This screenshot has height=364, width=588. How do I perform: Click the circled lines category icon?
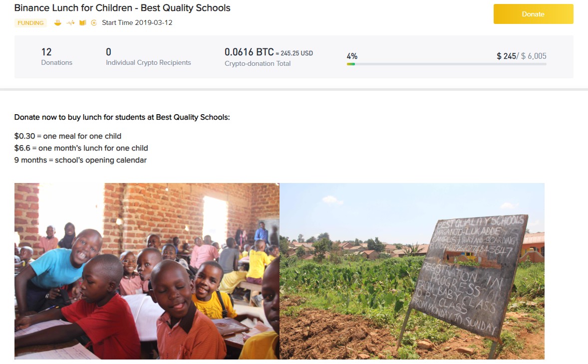[x=94, y=23]
